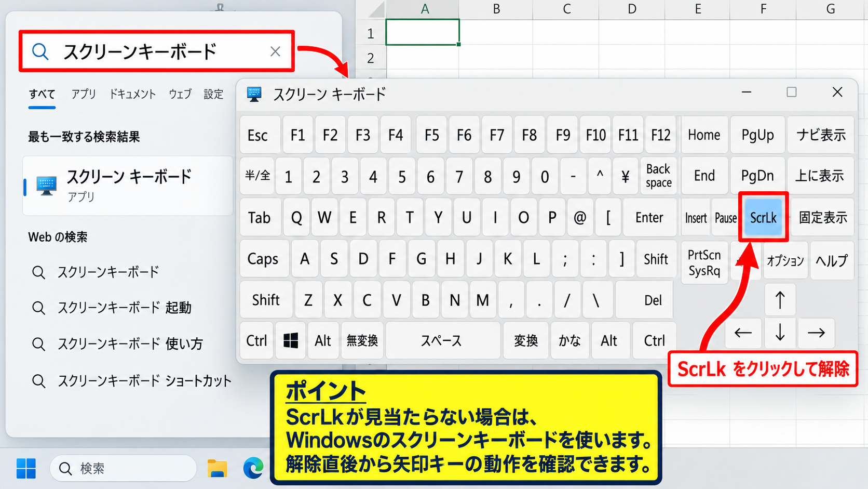Screen dimensions: 868x489
Task: Click the ナビ表示 key
Action: tap(821, 135)
